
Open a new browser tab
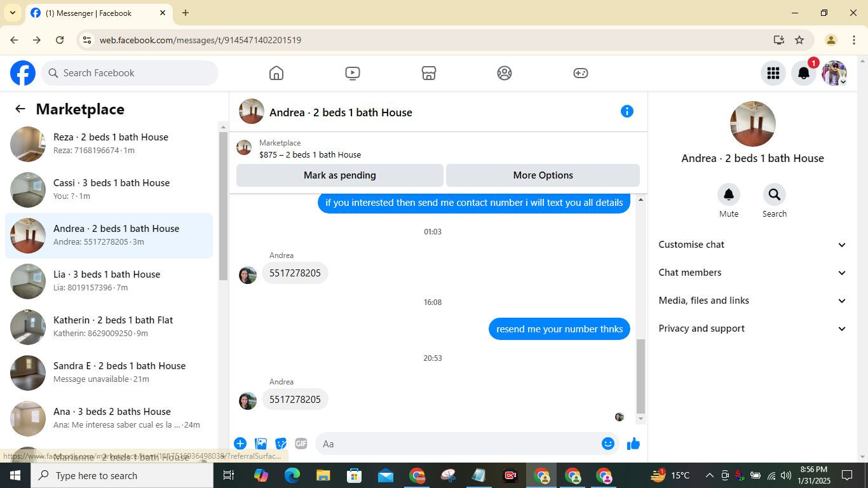pos(186,13)
